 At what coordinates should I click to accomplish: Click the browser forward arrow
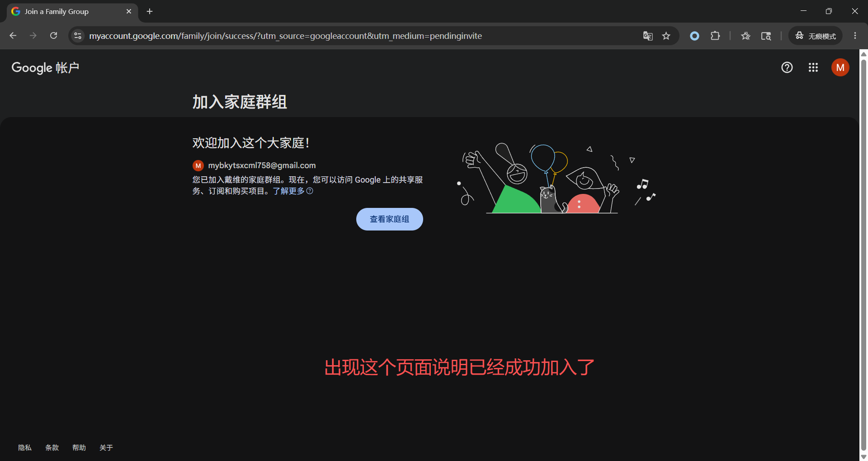(x=33, y=36)
